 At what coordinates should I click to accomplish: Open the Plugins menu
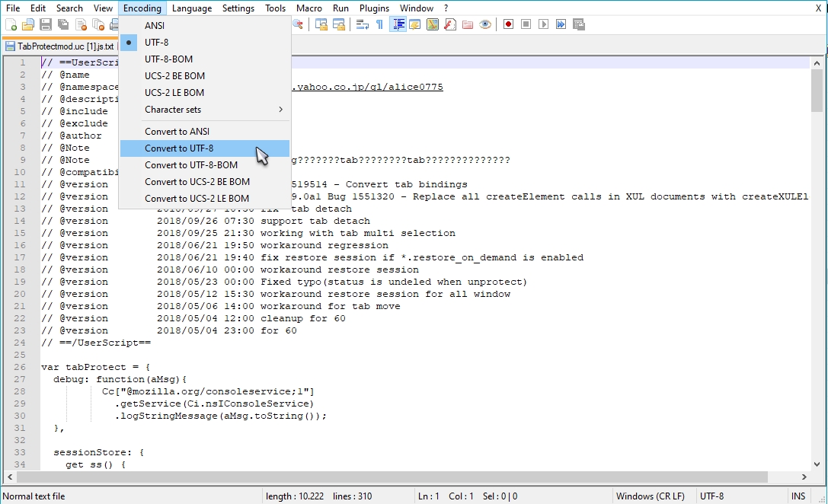[x=374, y=8]
